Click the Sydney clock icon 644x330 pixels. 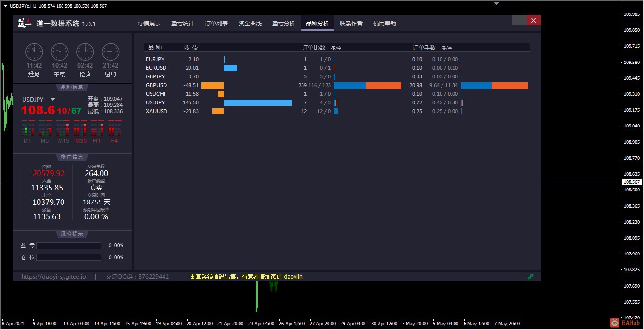34,51
